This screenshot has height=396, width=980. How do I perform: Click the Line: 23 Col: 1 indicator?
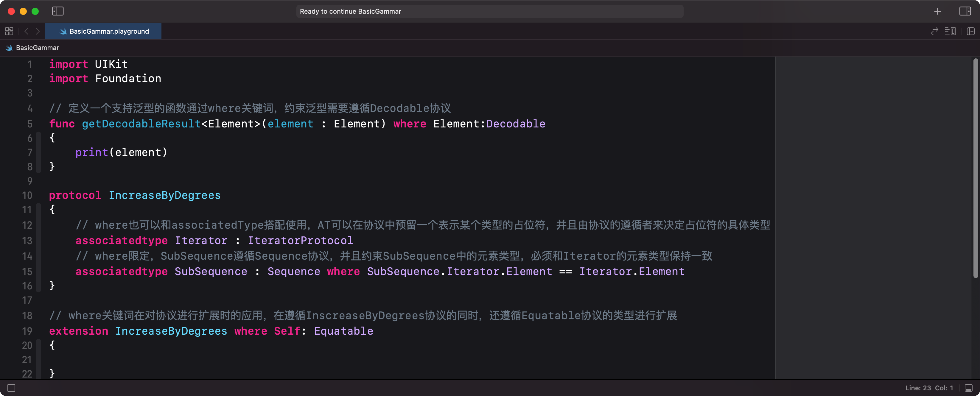[929, 388]
